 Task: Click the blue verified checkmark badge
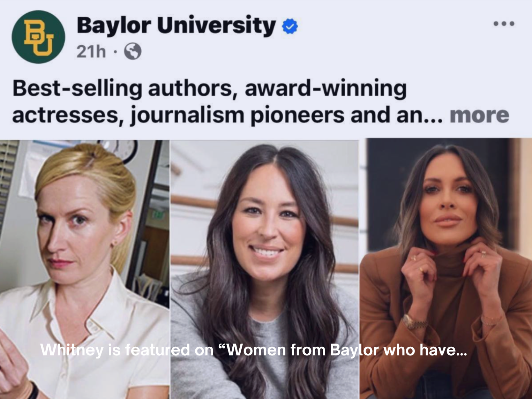pos(290,27)
